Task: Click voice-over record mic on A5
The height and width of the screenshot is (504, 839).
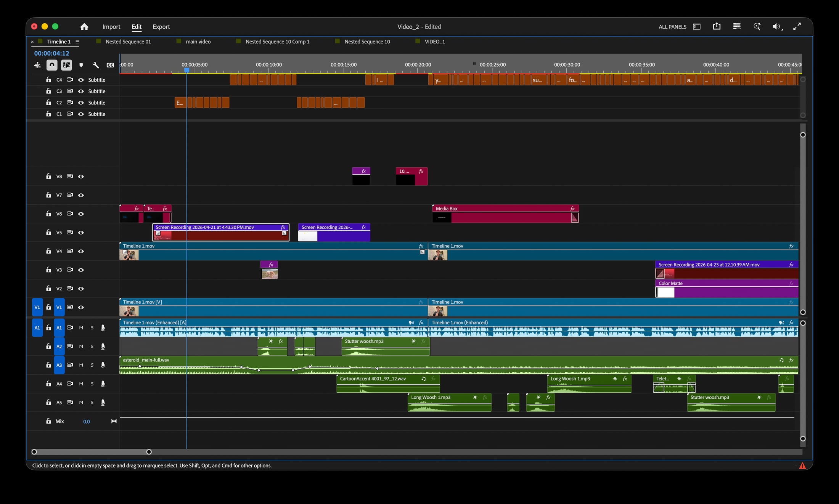Action: (103, 402)
